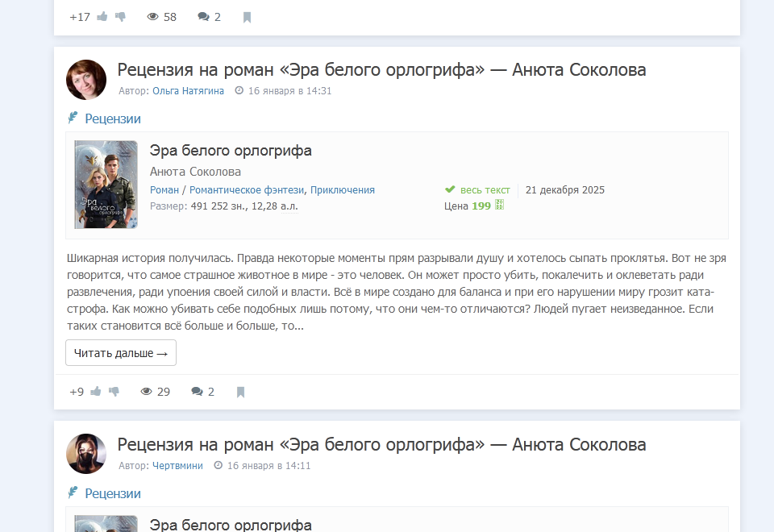Click the green checkmark beside весь текст
Image resolution: width=774 pixels, height=532 pixels.
coord(450,189)
